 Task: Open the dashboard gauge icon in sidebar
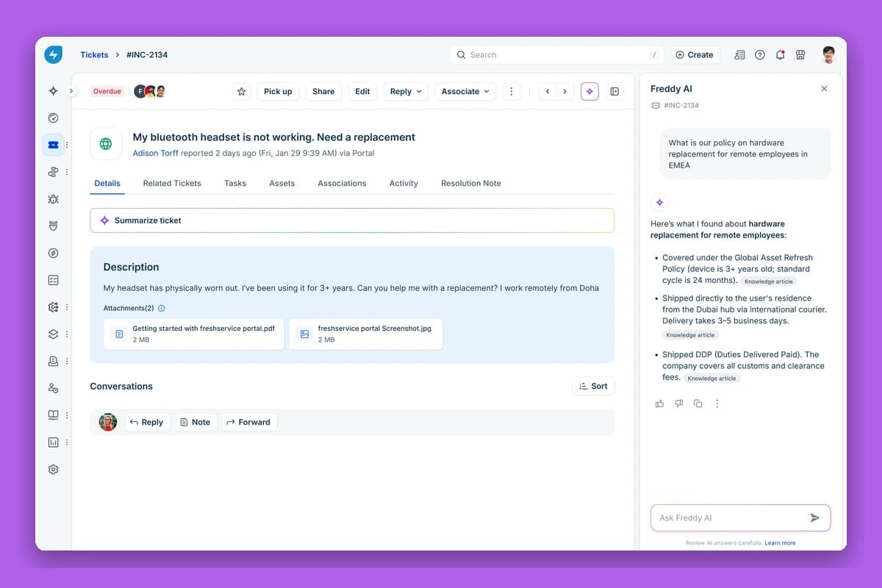coord(53,118)
